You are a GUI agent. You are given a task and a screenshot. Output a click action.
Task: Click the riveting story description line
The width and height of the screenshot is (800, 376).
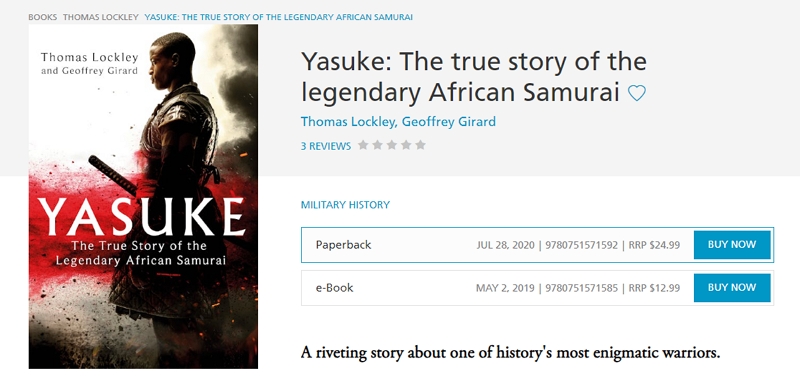[x=510, y=353]
